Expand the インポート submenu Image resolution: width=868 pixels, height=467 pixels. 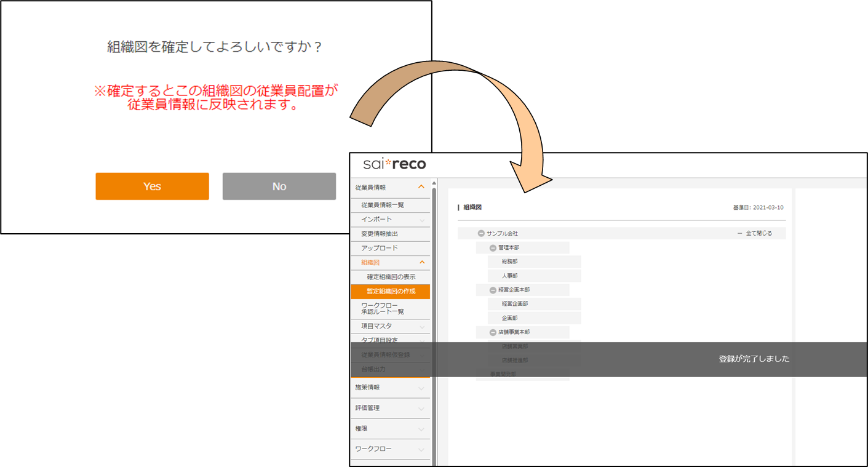click(x=421, y=220)
